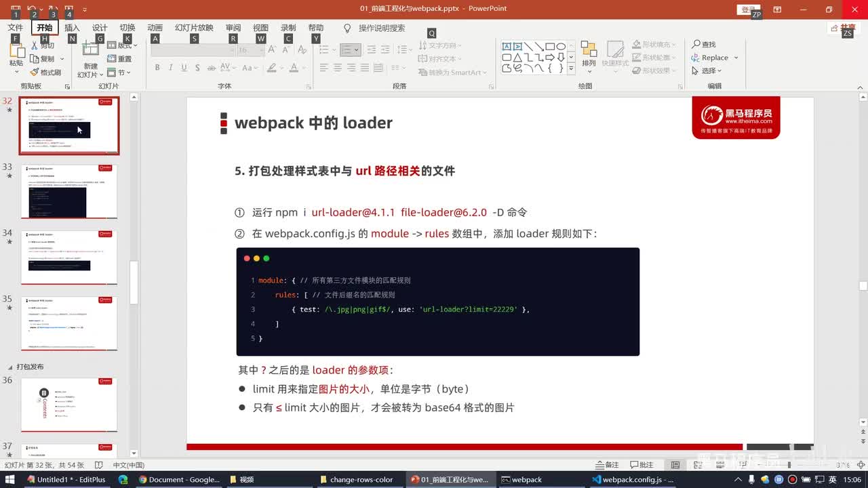868x488 pixels.
Task: Toggle justify text alignment
Action: tap(365, 68)
